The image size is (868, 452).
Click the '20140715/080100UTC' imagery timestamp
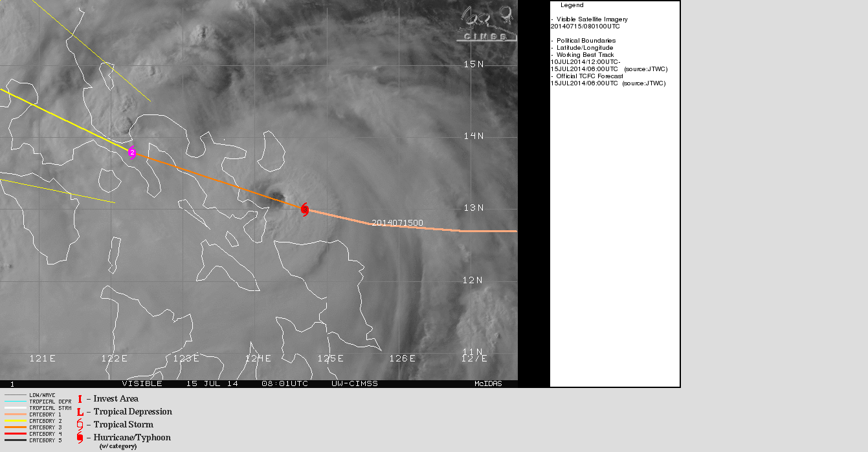point(585,27)
